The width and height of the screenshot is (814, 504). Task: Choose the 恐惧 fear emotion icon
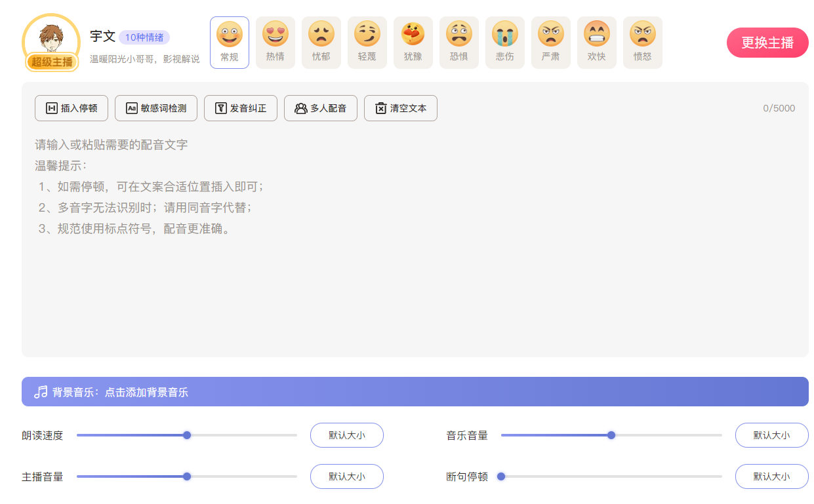[459, 42]
